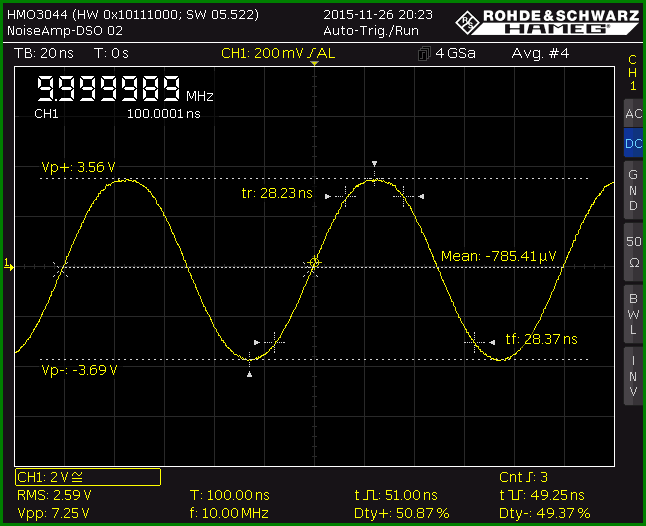Viewport: 646px width, 526px height.
Task: Click the positive pulse width 51.00 ns
Action: [x=396, y=495]
